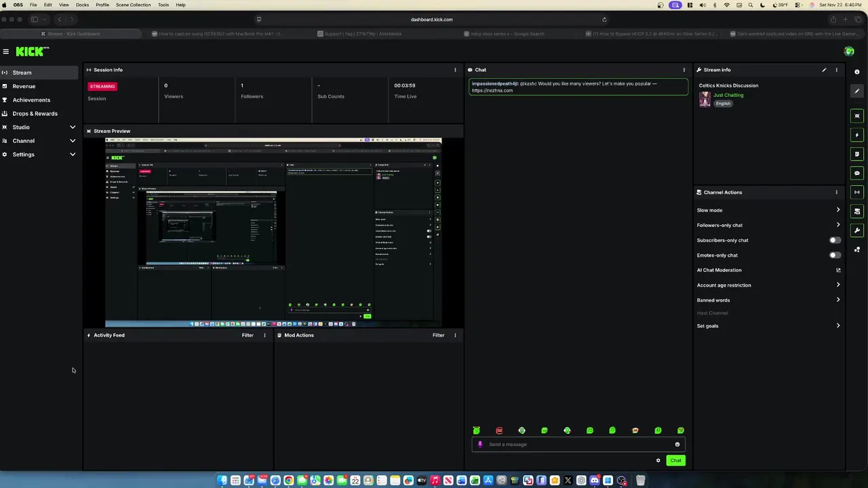Image resolution: width=868 pixels, height=488 pixels.
Task: Toggle Subscribers-only chat switch
Action: click(x=835, y=240)
